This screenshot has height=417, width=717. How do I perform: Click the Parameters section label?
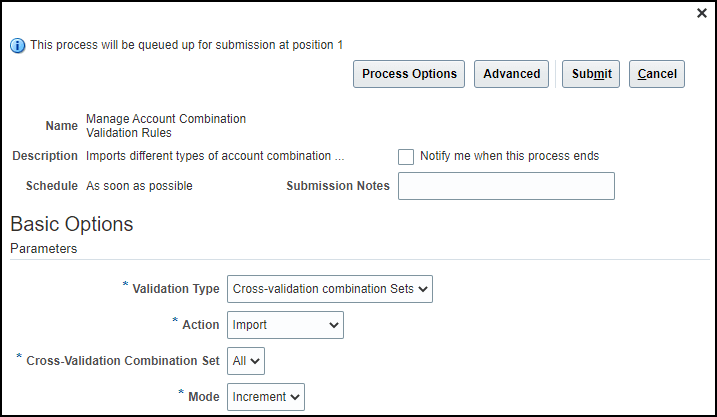point(44,248)
